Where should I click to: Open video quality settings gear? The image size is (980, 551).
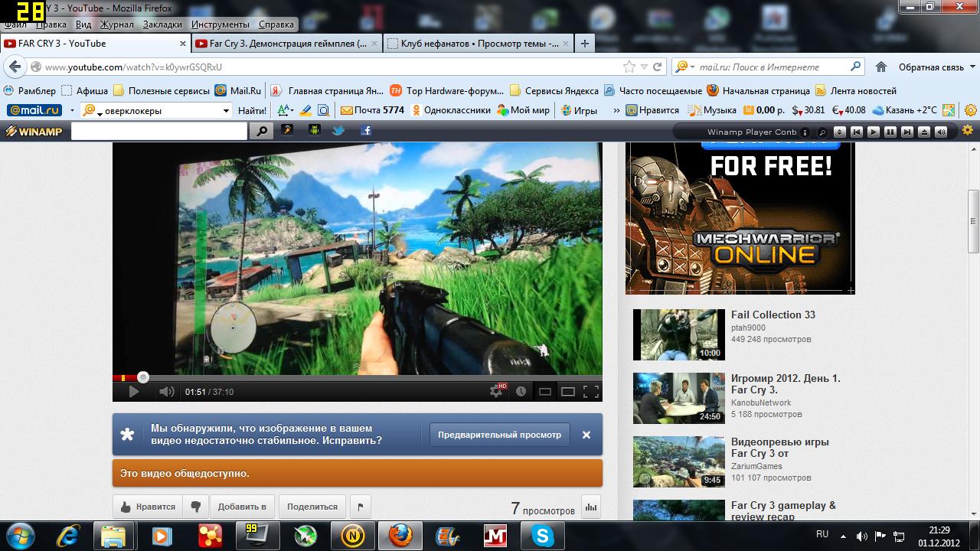tap(496, 392)
